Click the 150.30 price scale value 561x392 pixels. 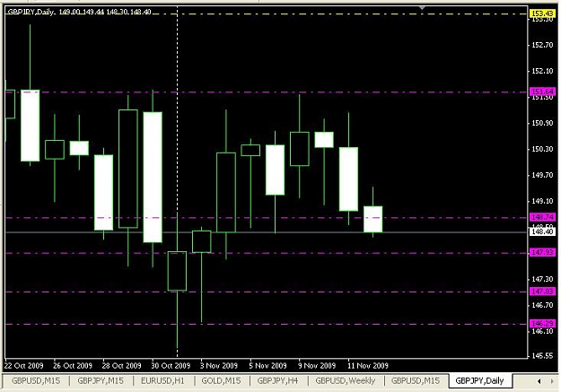[x=542, y=149]
